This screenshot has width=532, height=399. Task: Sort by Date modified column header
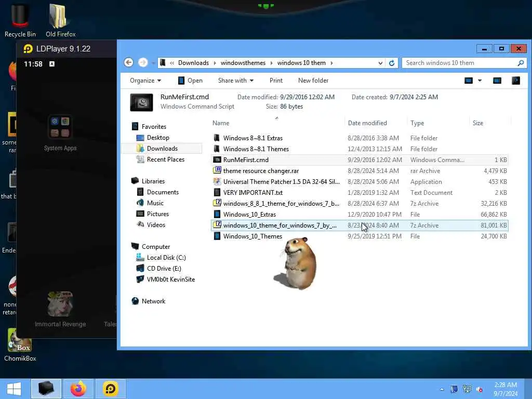coord(376,123)
